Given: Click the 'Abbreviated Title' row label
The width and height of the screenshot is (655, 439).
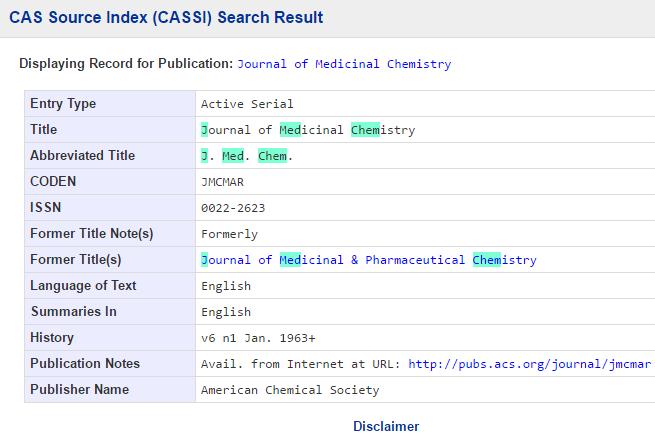Looking at the screenshot, I should (x=83, y=155).
